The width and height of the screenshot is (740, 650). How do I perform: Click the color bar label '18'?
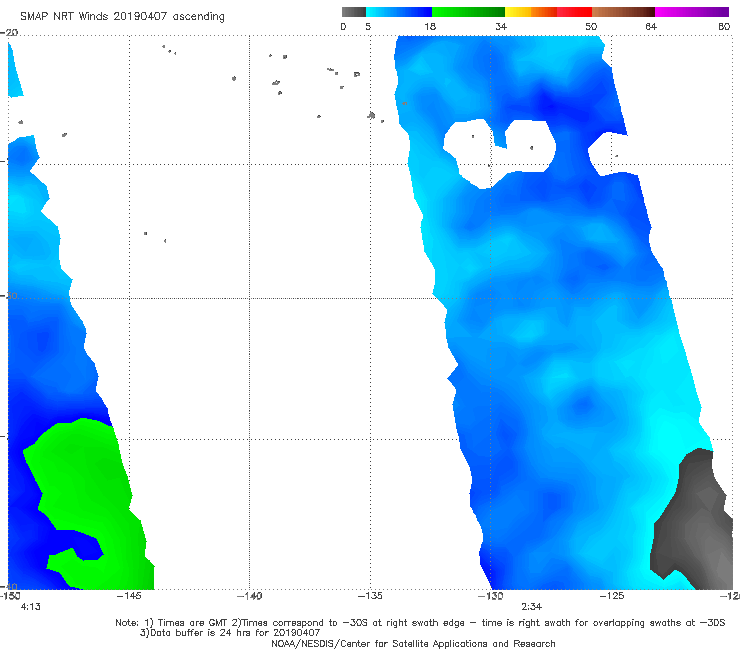(x=430, y=26)
